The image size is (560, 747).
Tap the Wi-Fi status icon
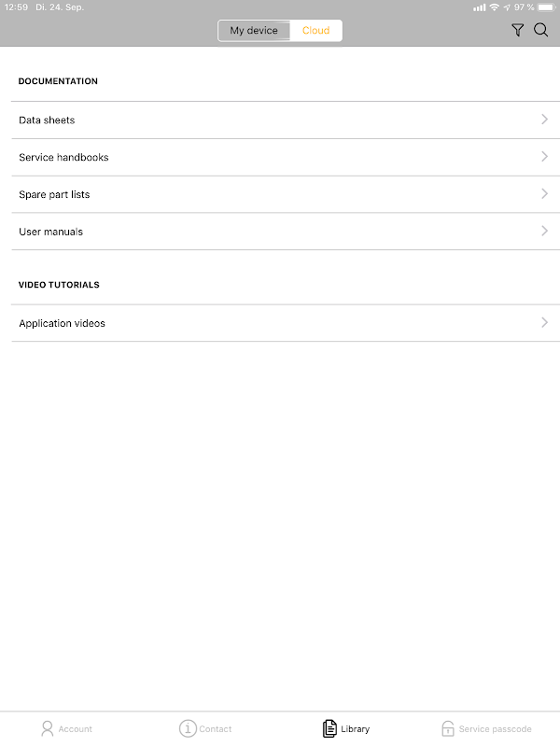click(494, 7)
